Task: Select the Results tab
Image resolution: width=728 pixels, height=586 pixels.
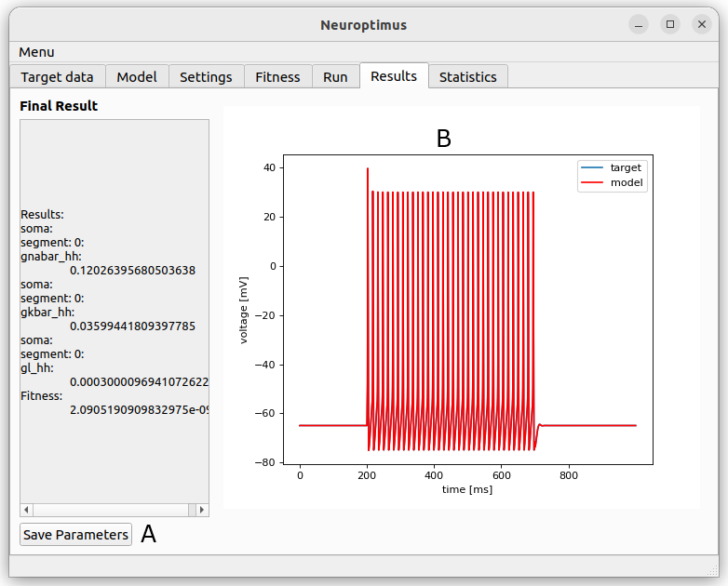Action: click(394, 75)
